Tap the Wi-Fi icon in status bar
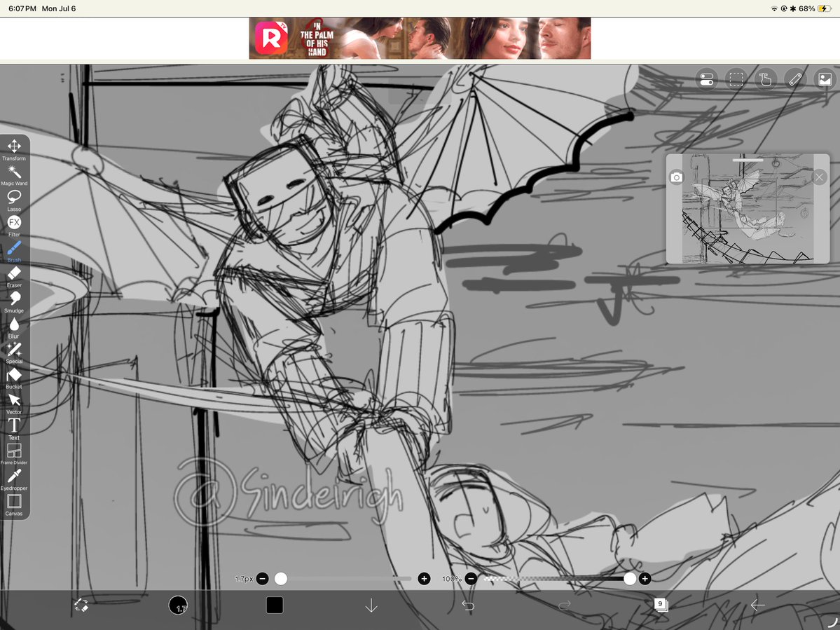Image resolution: width=840 pixels, height=630 pixels. (774, 8)
